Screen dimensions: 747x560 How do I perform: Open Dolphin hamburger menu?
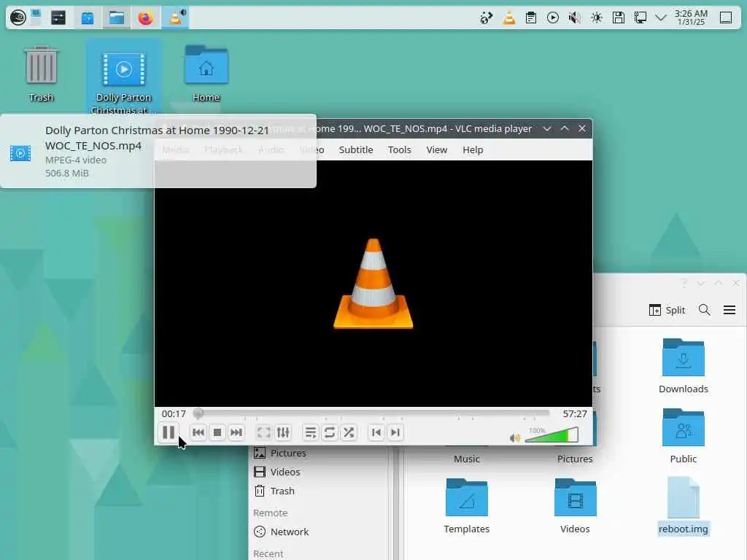(729, 310)
